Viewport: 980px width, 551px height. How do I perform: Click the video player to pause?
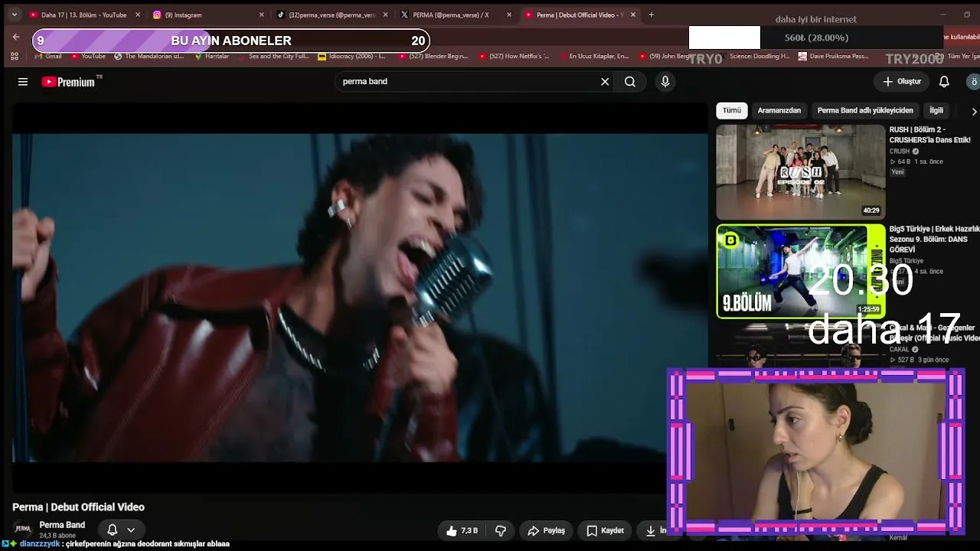click(360, 298)
